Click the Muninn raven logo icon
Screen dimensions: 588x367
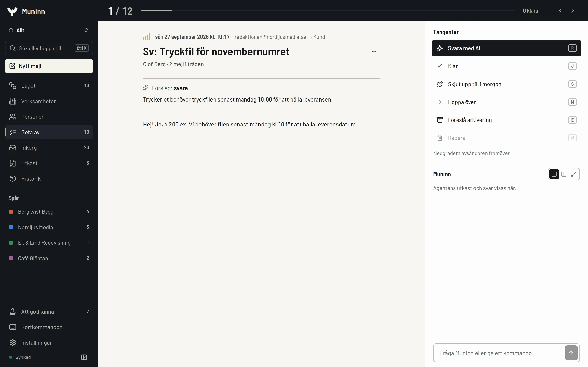[x=12, y=11]
